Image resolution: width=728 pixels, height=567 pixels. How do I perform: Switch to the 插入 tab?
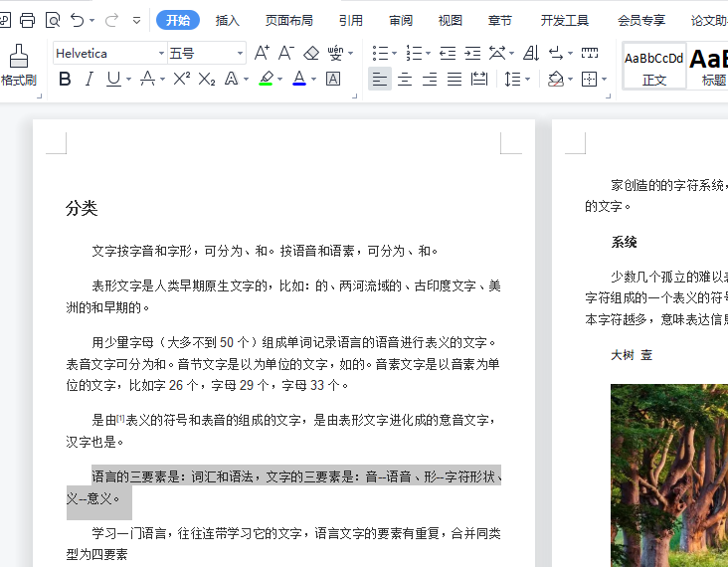tap(228, 21)
